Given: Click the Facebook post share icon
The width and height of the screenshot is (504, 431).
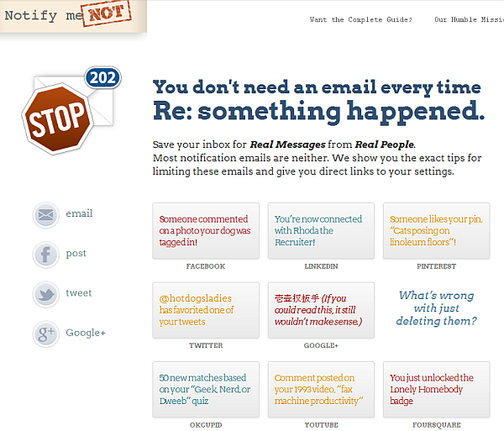Looking at the screenshot, I should click(x=45, y=255).
